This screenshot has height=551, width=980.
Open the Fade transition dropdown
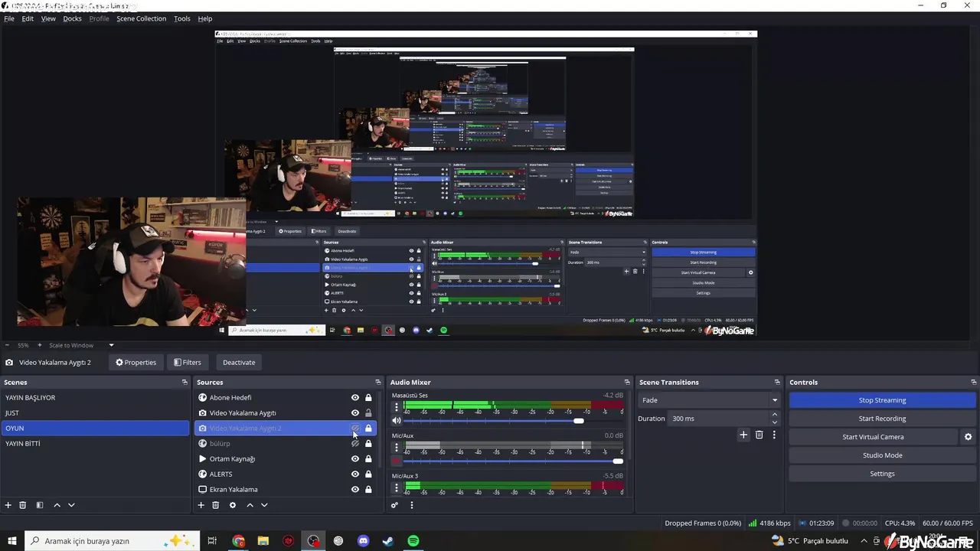point(709,400)
